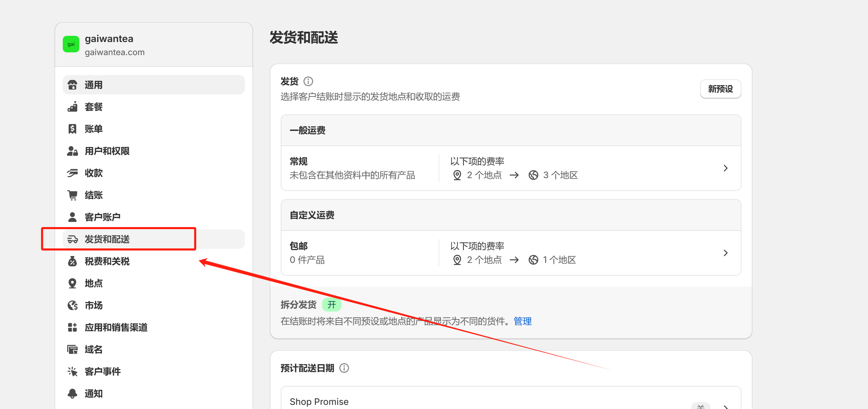Screen dimensions: 868x409
Task: Click the 账单 billing receipt icon
Action: point(72,129)
